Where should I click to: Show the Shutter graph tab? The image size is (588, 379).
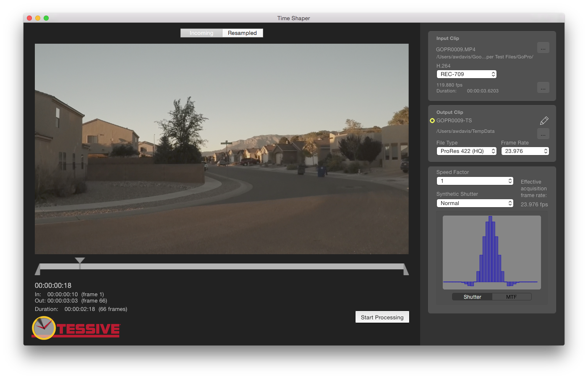[472, 297]
